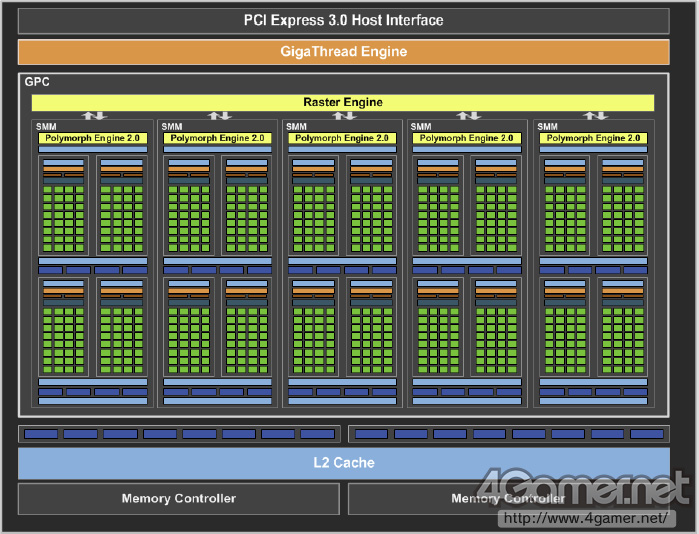The image size is (699, 534).
Task: Open the http://www.4gamer.net/ URL link
Action: [x=586, y=518]
